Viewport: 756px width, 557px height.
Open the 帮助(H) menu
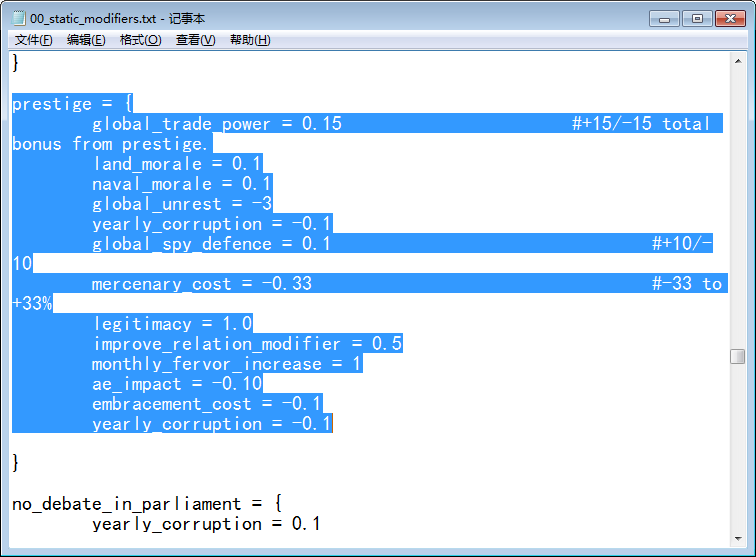250,40
